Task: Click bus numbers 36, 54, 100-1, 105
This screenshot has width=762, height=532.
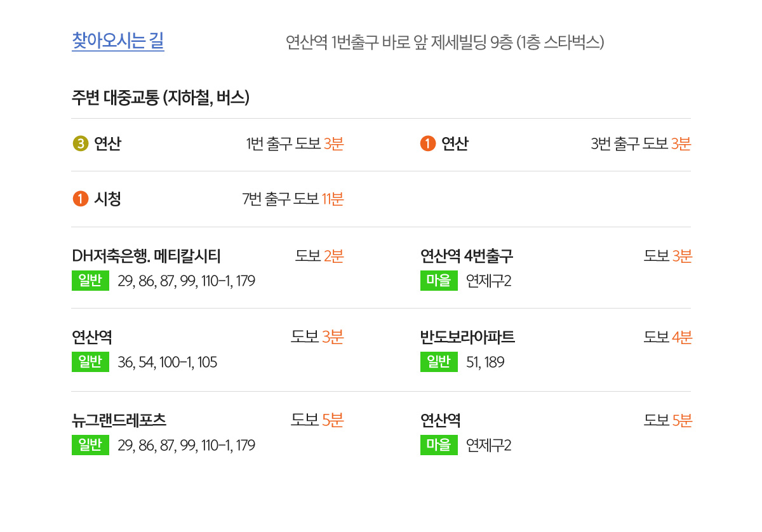Action: 168,362
